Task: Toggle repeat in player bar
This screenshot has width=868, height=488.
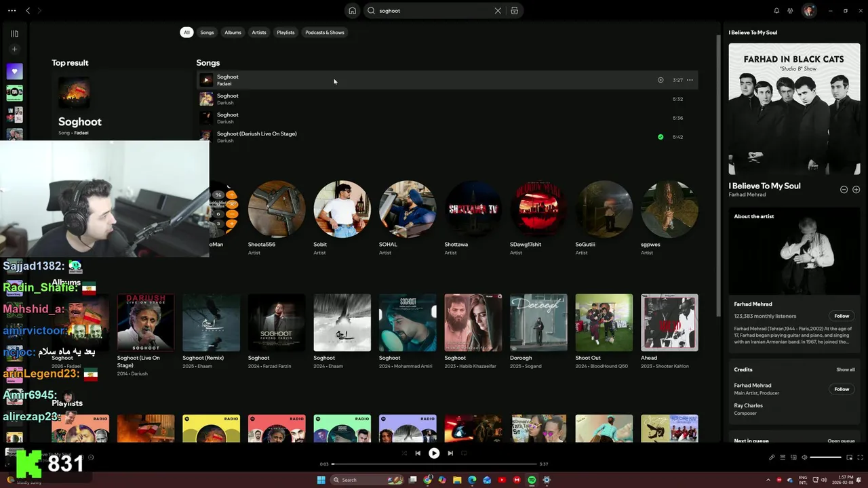Action: 464,453
